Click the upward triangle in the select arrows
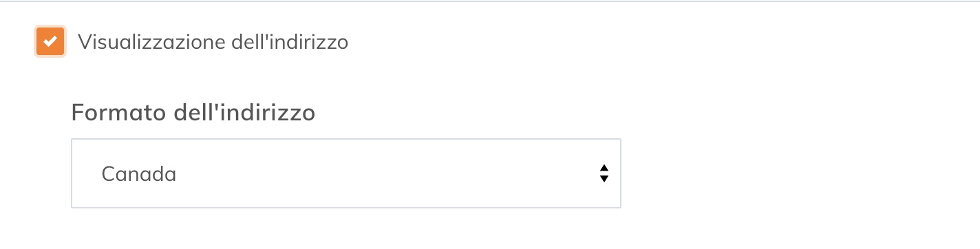This screenshot has width=980, height=249. click(604, 169)
